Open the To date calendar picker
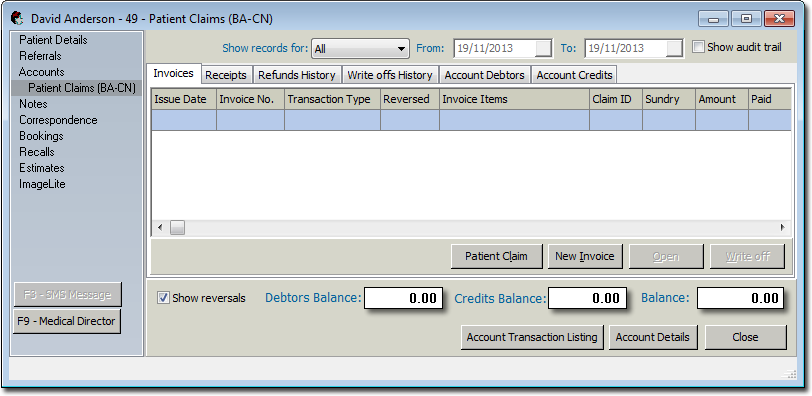 [674, 48]
